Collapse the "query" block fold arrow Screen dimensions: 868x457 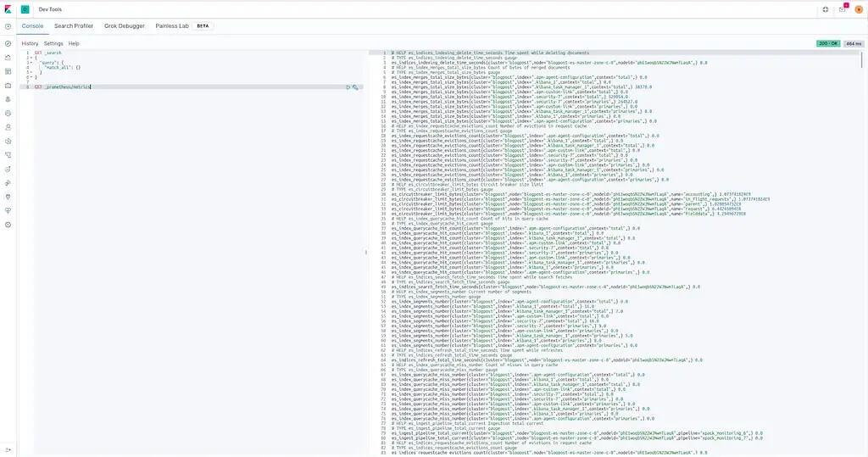pos(31,63)
